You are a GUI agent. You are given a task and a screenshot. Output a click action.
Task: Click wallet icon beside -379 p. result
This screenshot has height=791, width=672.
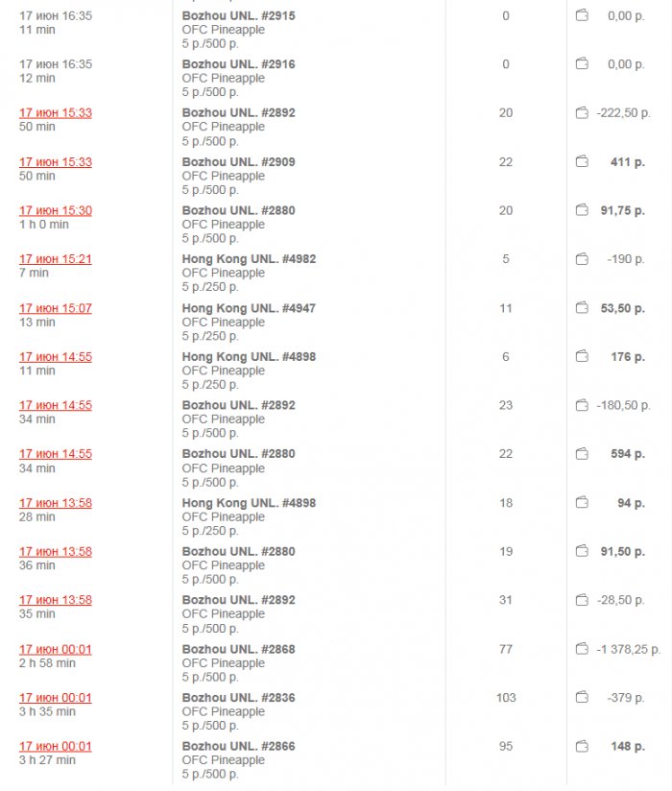tap(582, 698)
